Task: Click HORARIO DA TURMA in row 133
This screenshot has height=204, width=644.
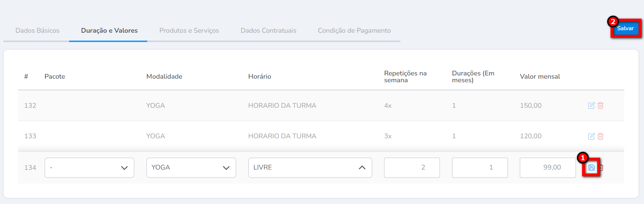Action: click(282, 136)
